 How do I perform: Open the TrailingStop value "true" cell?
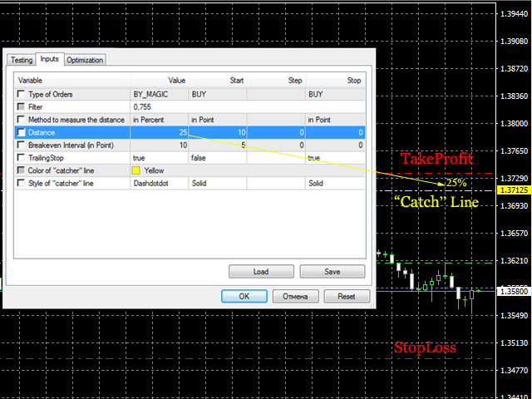click(160, 158)
